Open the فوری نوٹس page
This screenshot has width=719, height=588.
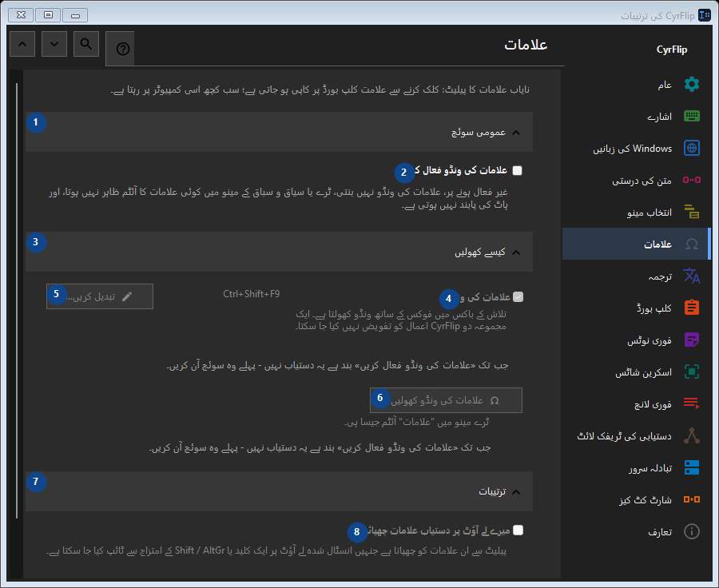[636, 340]
